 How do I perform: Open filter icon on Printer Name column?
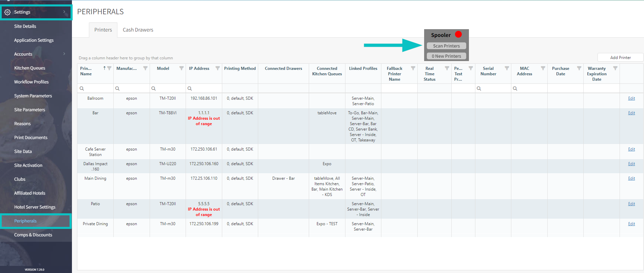(109, 68)
